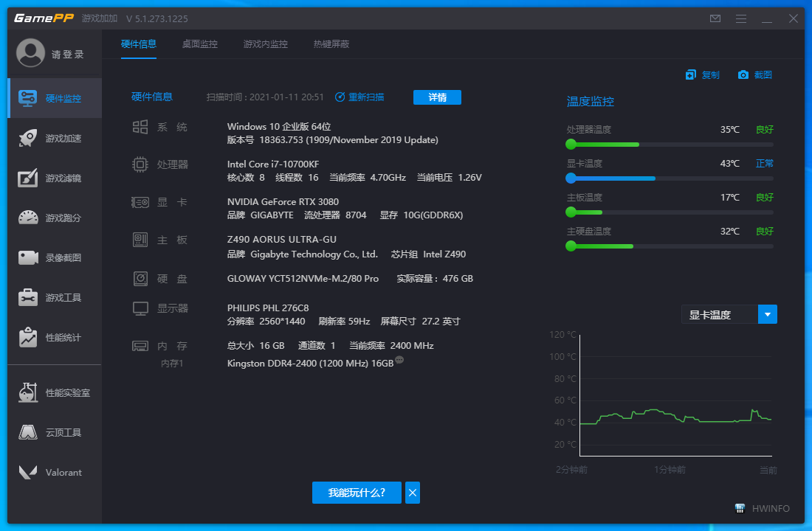Click the GamePP logo
Screen dimensions: 812x531
point(44,18)
